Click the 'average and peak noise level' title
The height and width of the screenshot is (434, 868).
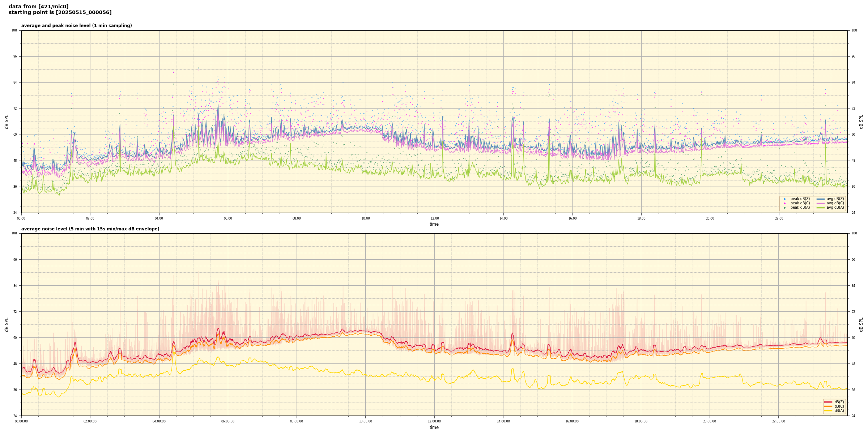pos(76,26)
